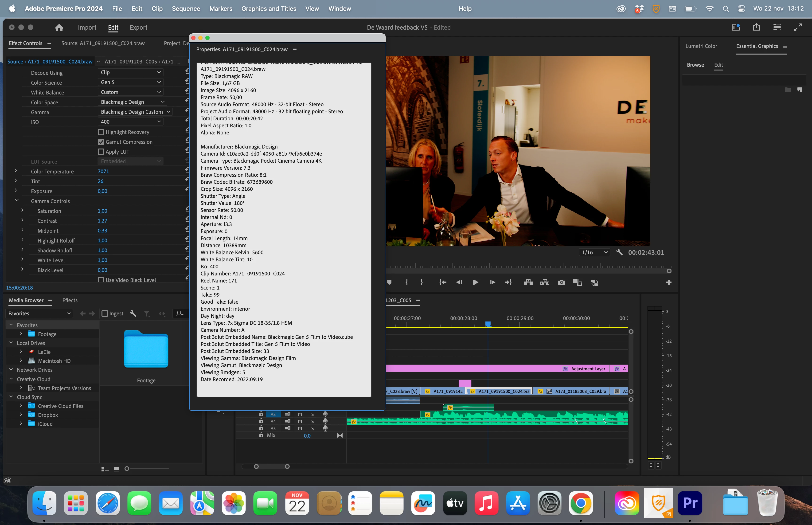Toggle the Ingest checkbox in Media Browser
Screen dimensions: 812x525
(x=105, y=314)
